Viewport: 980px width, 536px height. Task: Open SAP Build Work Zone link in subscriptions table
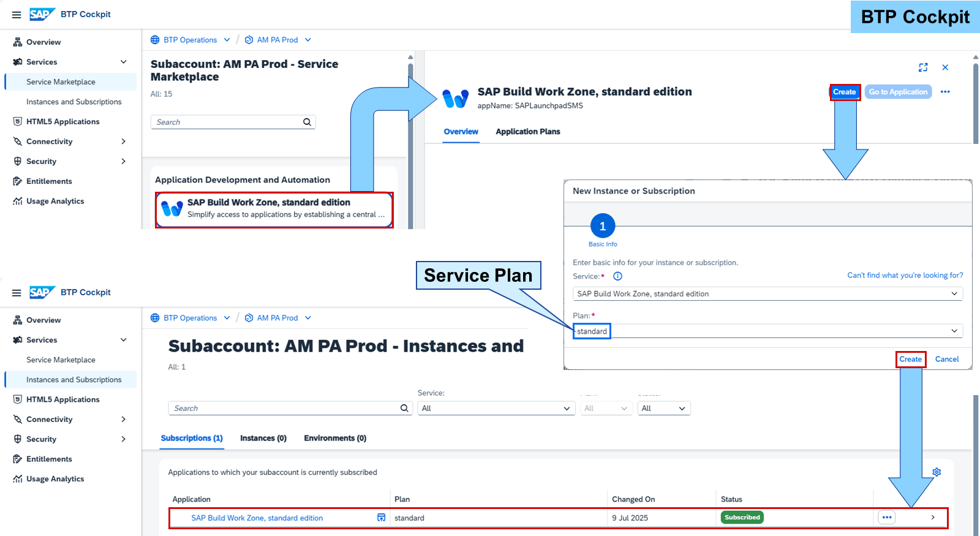(x=257, y=518)
